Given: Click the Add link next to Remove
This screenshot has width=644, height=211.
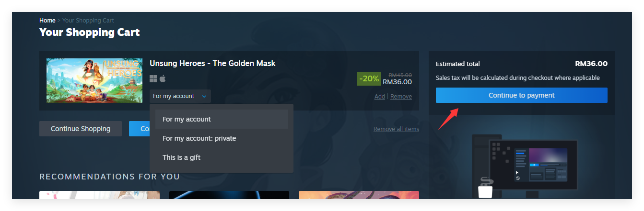Looking at the screenshot, I should tap(380, 96).
